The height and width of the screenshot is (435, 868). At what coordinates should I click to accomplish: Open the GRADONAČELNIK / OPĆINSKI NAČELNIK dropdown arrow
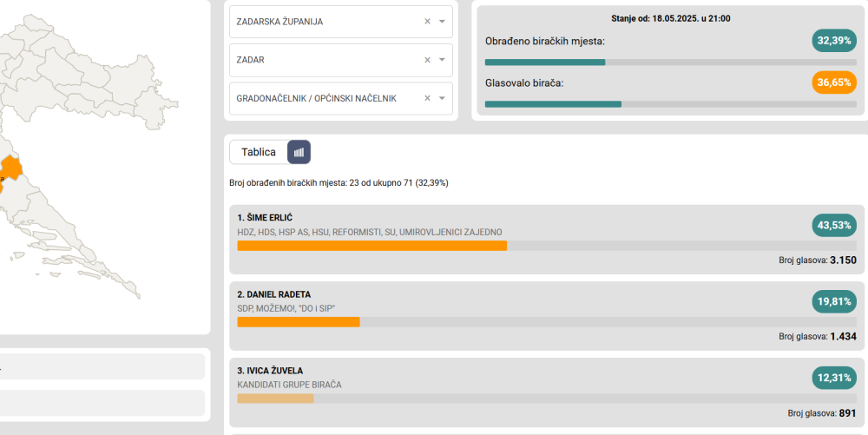pyautogui.click(x=442, y=98)
